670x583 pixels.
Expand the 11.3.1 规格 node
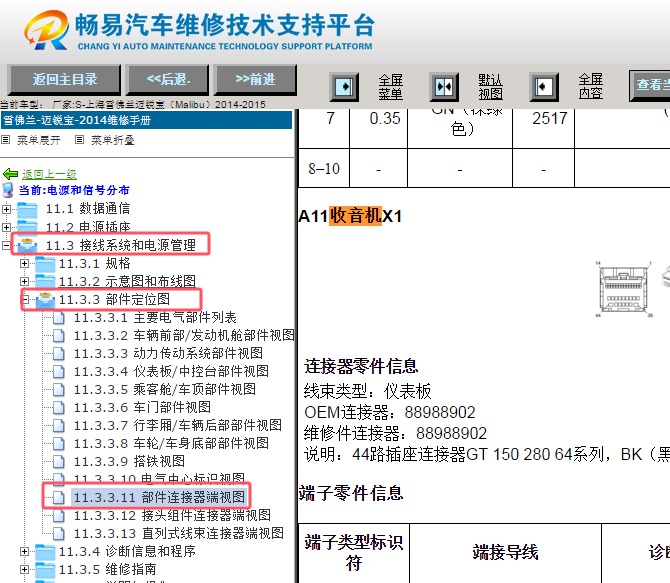click(x=24, y=263)
